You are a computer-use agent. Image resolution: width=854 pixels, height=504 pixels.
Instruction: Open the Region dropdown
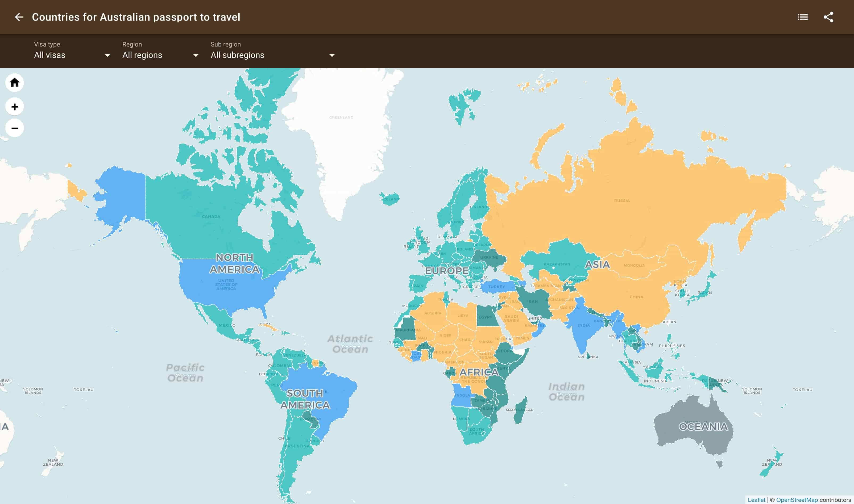pyautogui.click(x=160, y=55)
